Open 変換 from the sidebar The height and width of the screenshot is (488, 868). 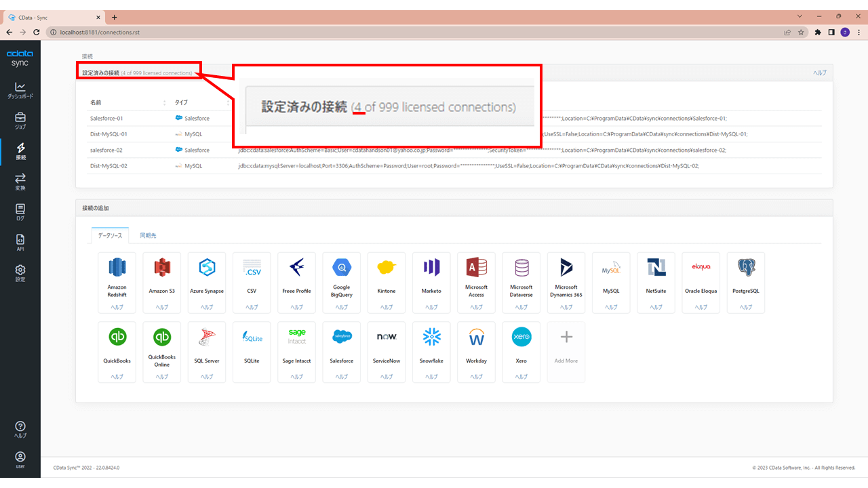[x=20, y=182]
